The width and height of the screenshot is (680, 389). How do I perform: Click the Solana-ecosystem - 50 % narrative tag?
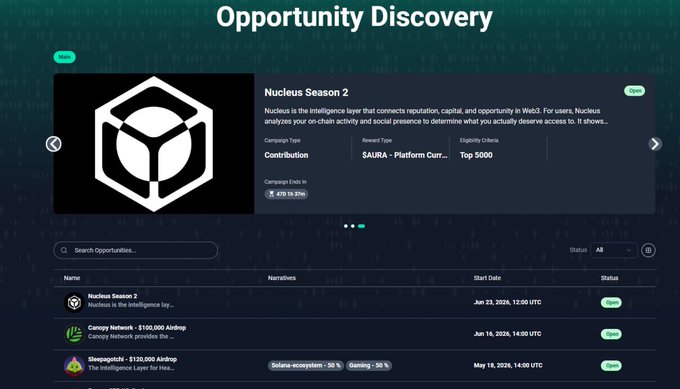click(306, 366)
